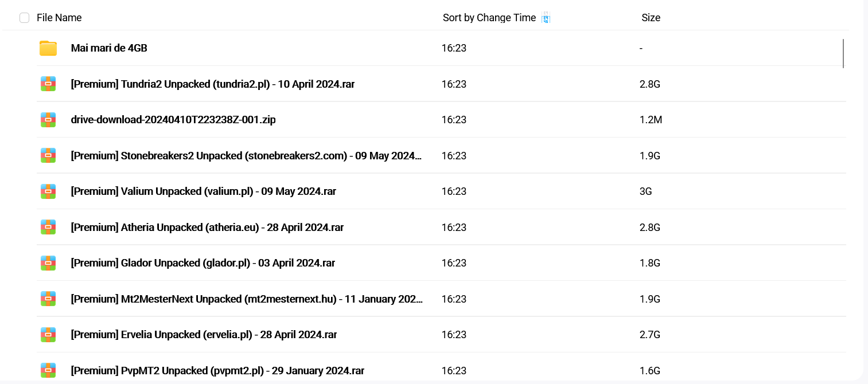Click the Tundria2 Unpacked archive file icon
868x384 pixels.
(x=48, y=84)
